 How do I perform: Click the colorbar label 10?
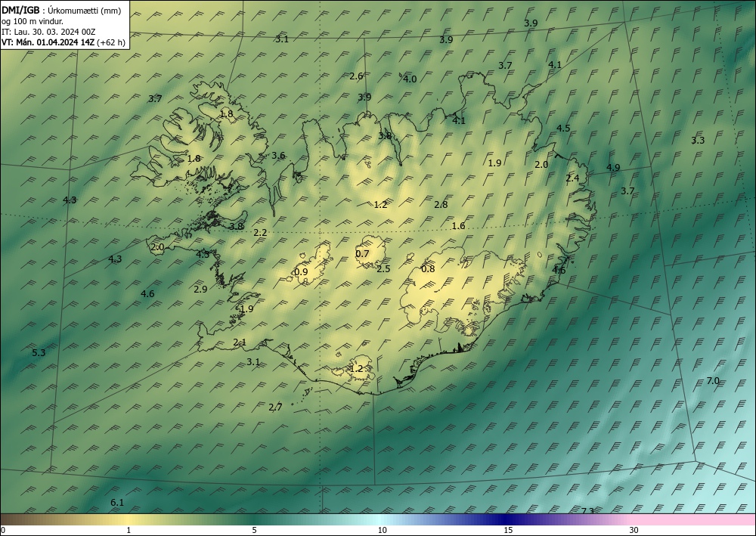(x=382, y=531)
